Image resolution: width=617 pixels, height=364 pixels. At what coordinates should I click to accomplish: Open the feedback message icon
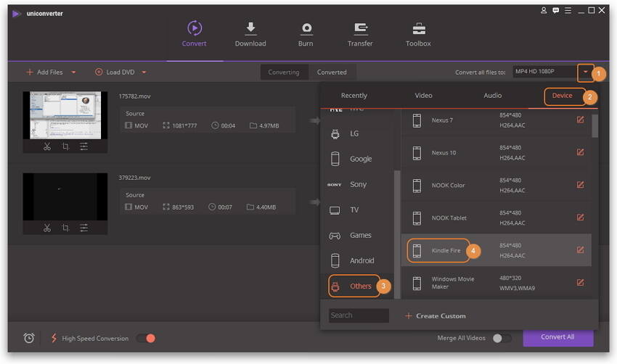[555, 11]
